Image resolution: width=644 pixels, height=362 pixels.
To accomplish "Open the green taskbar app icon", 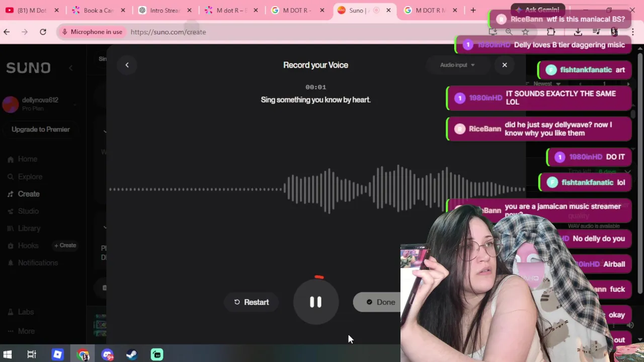I will (x=157, y=354).
